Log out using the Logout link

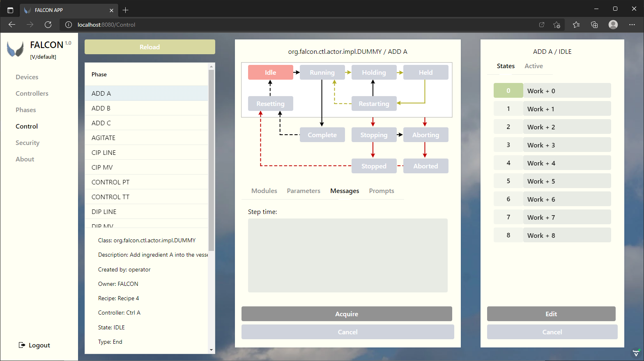pos(34,345)
